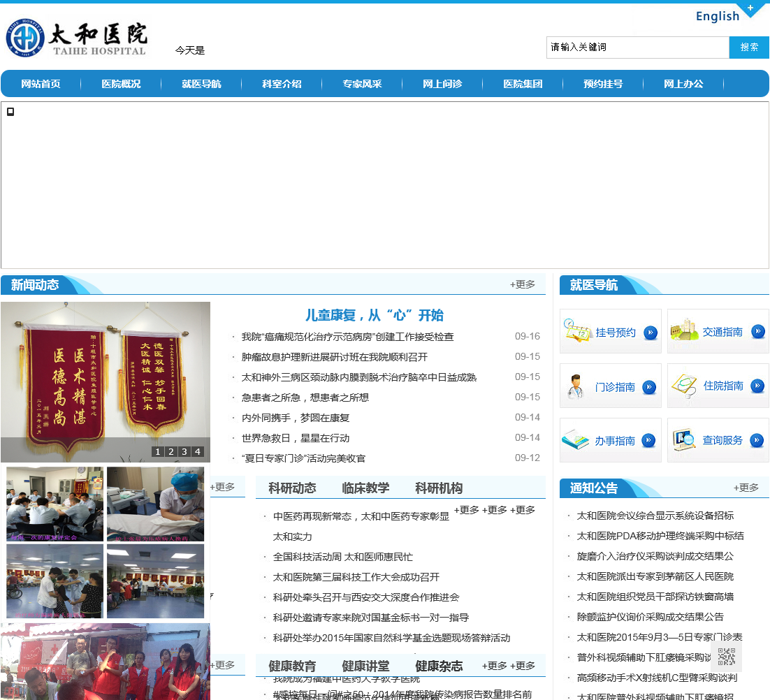770x700 pixels.
Task: Switch to the 健康杂志 tab
Action: (x=439, y=666)
